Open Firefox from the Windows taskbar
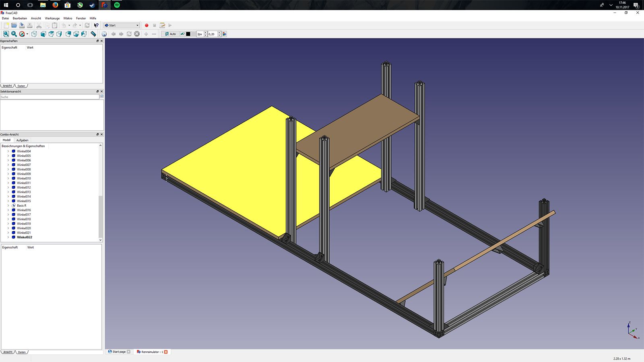This screenshot has height=362, width=644. 55,5
